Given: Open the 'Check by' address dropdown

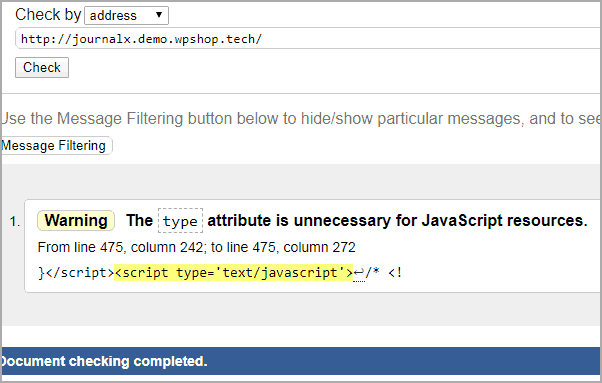Looking at the screenshot, I should (x=126, y=16).
